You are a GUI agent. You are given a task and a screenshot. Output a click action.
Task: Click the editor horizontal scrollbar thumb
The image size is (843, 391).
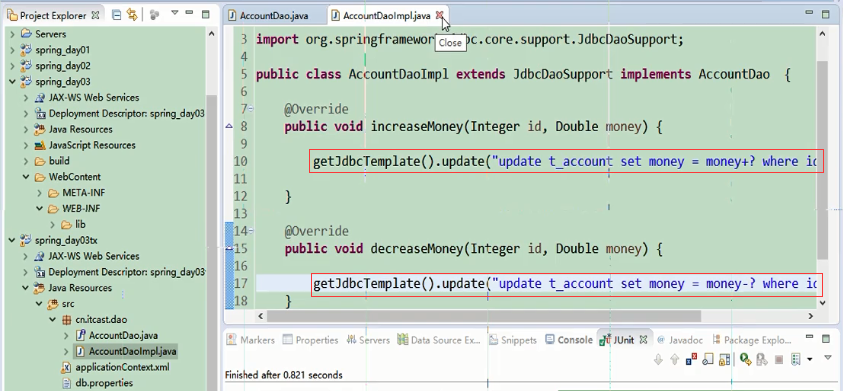pyautogui.click(x=484, y=316)
